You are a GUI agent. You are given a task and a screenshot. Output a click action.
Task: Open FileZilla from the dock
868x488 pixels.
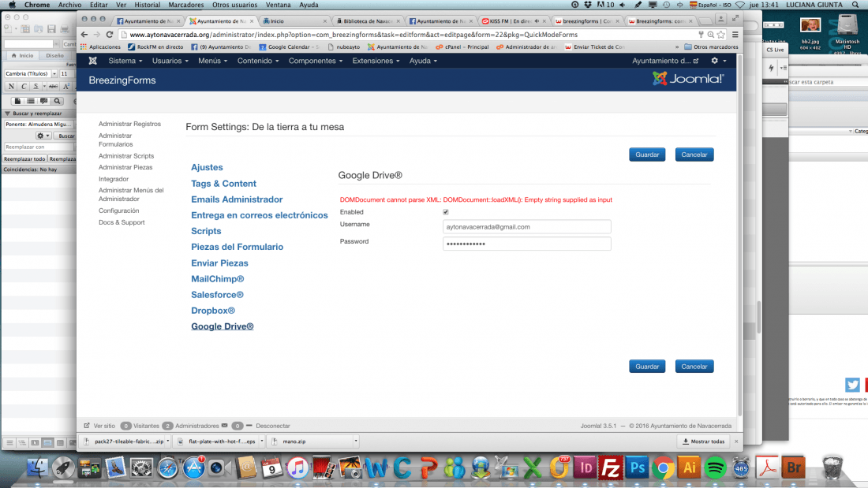610,468
